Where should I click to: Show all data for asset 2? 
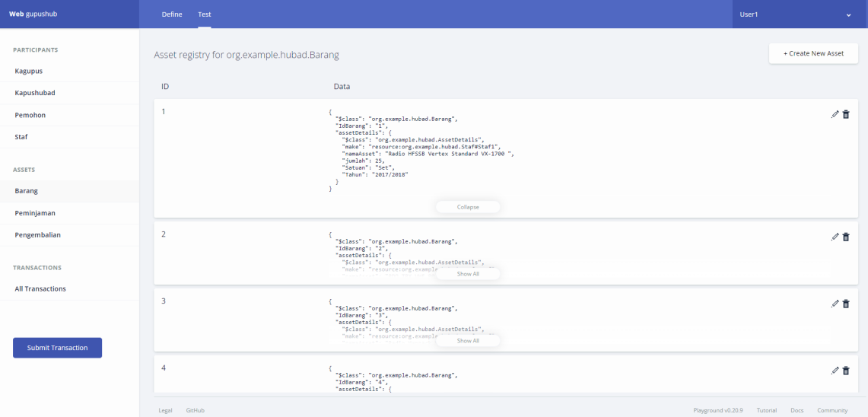click(x=468, y=274)
